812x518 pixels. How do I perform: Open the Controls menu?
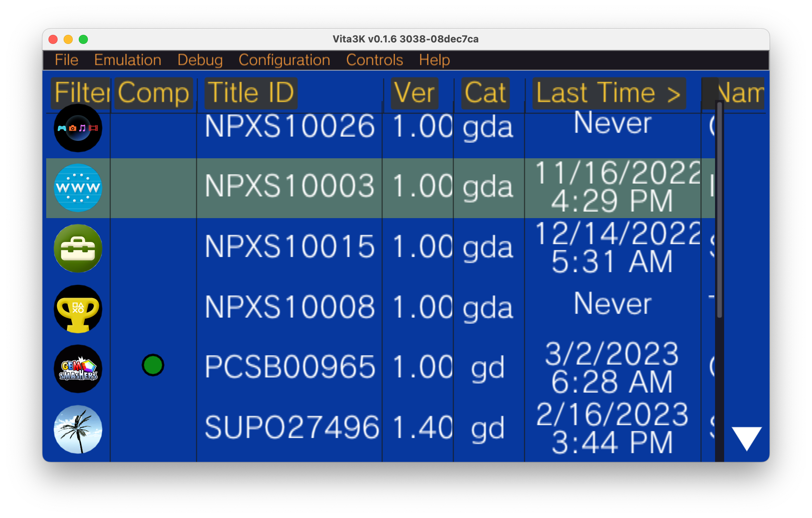click(x=375, y=60)
